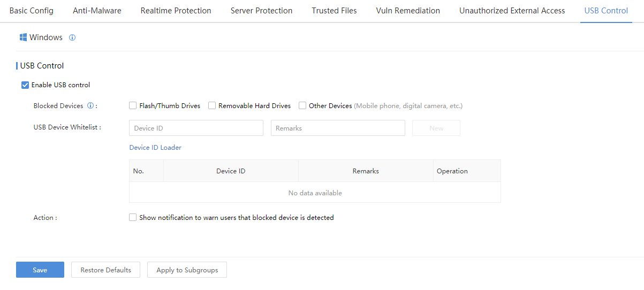
Task: Go to Realtime Protection tab
Action: pos(176,11)
